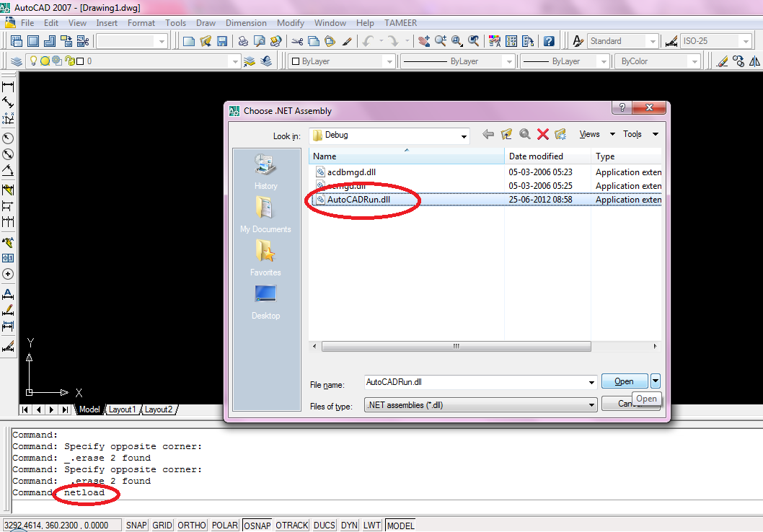Screen dimensions: 763x532
Task: Click the Match Properties brush icon
Action: [347, 41]
